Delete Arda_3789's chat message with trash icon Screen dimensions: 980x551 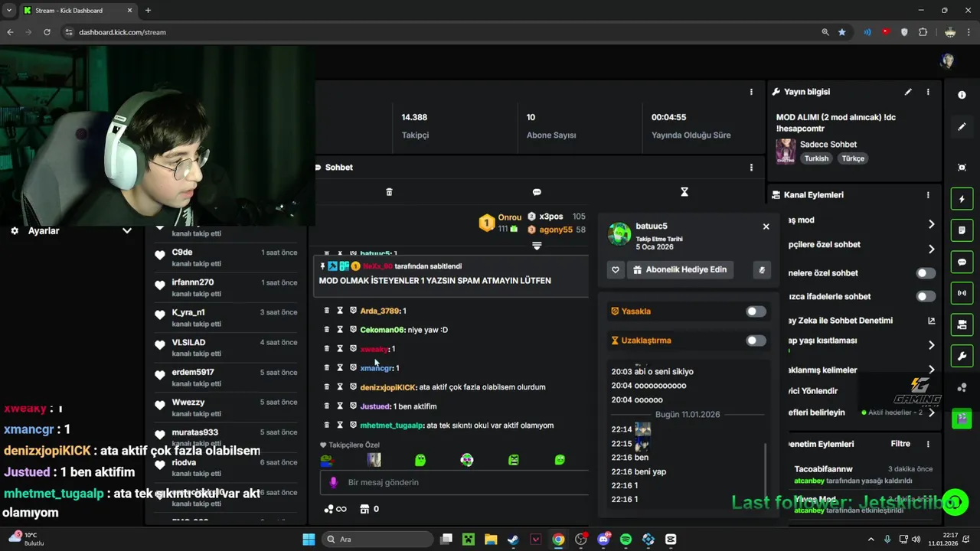tap(327, 311)
